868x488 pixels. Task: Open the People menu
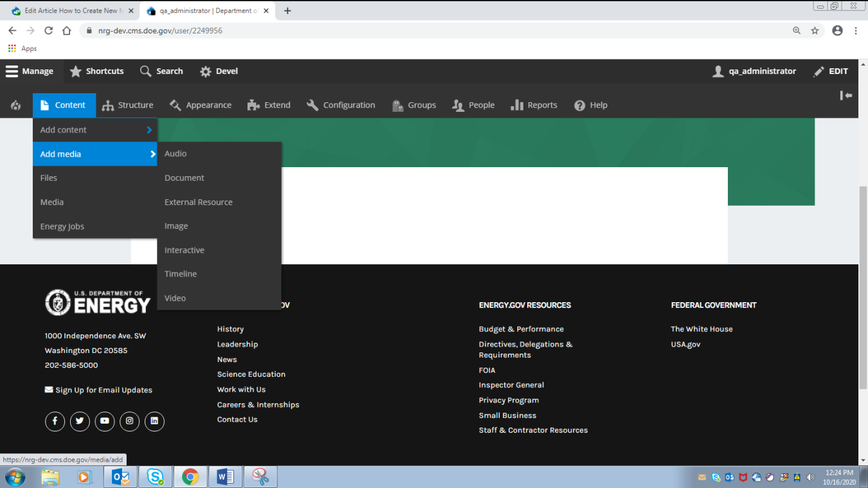click(473, 105)
